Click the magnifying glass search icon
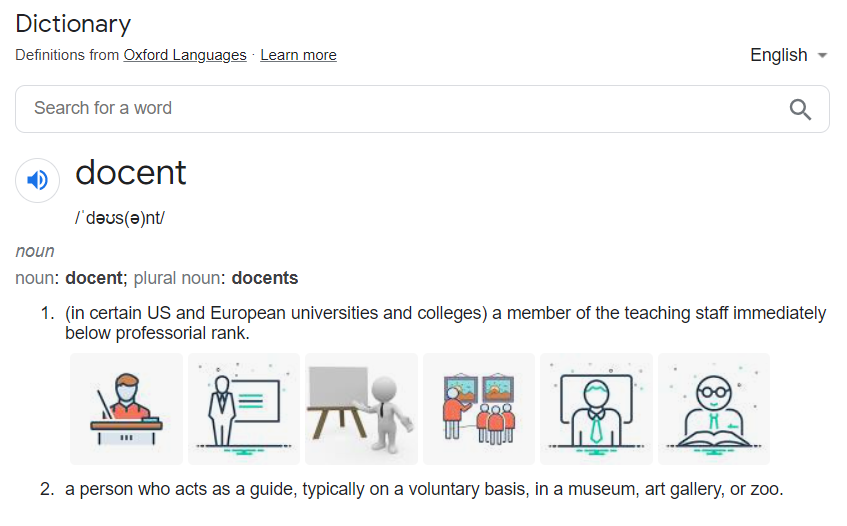Screen dimensions: 847x526 [800, 109]
